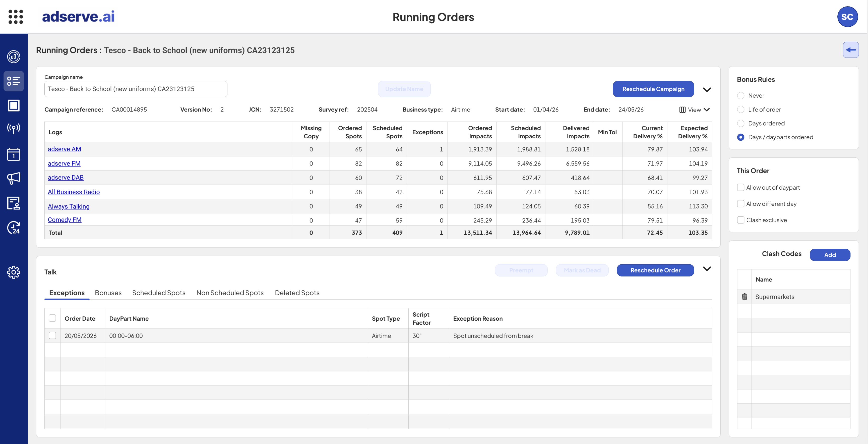This screenshot has height=444, width=868.
Task: Tick the 20/05/2026 exception row checkbox
Action: [x=52, y=336]
